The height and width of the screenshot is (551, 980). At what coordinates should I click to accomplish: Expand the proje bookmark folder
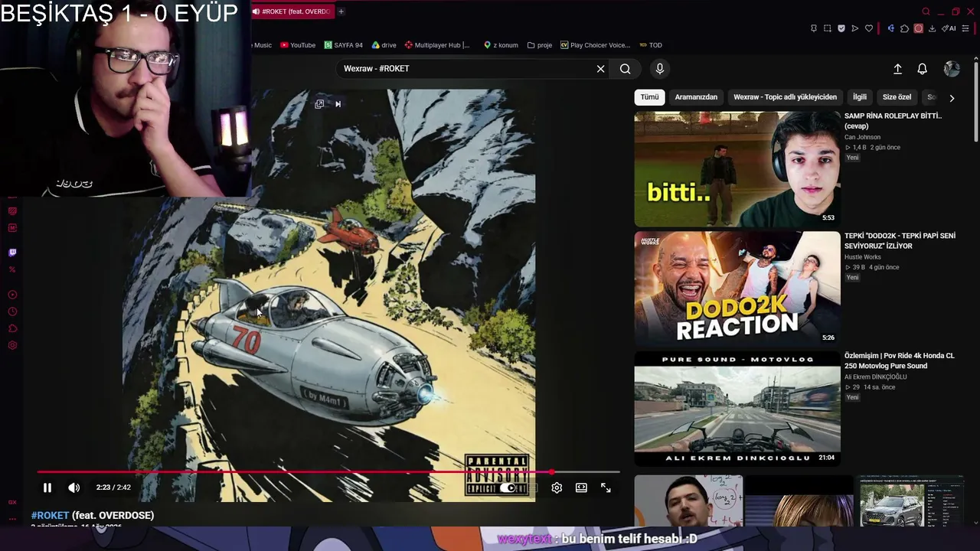[540, 45]
